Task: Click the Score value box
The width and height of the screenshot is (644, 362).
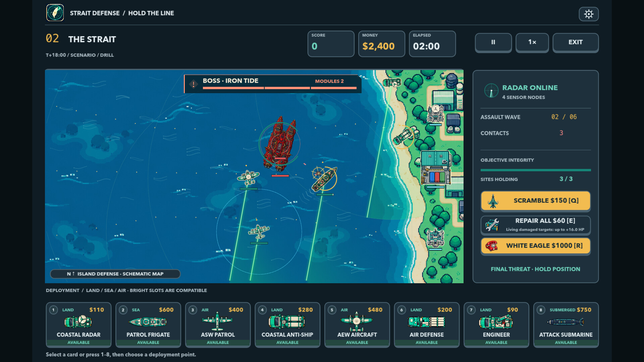Action: (331, 44)
